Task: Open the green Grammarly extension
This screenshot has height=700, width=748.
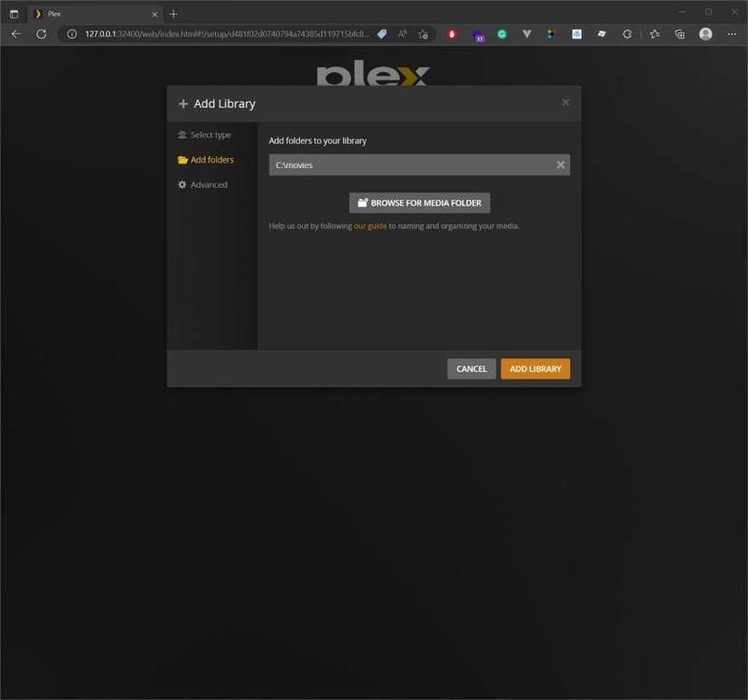Action: click(502, 34)
